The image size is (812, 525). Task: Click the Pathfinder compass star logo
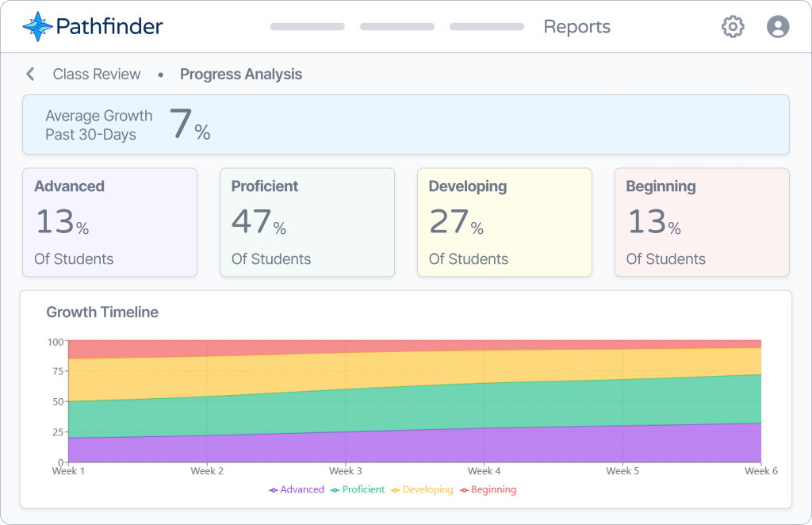pos(37,27)
